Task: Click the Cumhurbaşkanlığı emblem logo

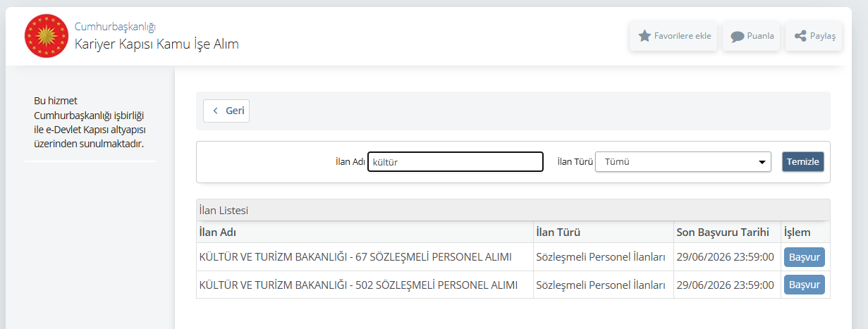Action: [46, 36]
